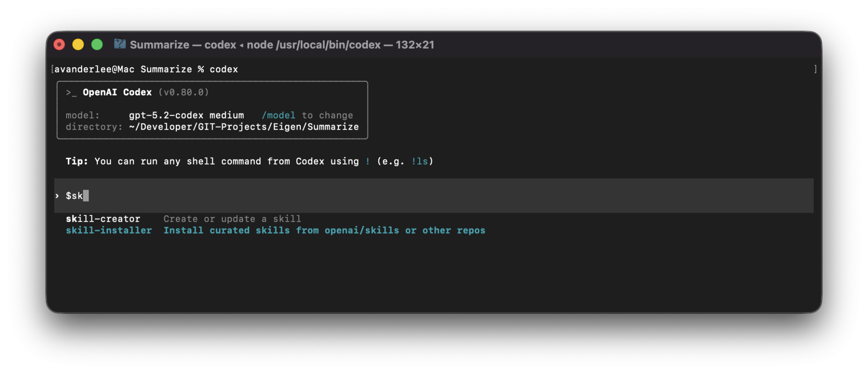868x374 pixels.
Task: Click 'Create or update a skill' description
Action: pyautogui.click(x=232, y=219)
